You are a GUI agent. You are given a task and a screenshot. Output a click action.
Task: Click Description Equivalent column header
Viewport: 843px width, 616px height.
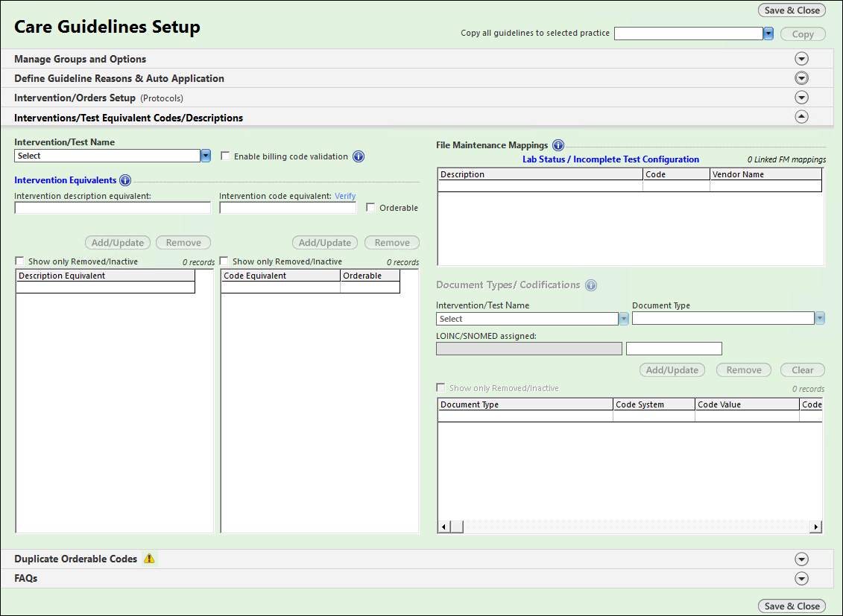[x=105, y=276]
